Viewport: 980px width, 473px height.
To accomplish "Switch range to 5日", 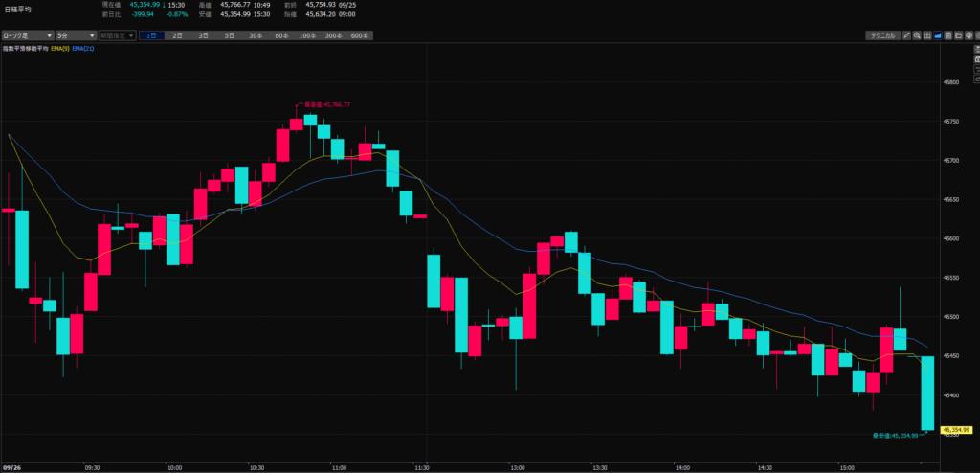I will (229, 35).
